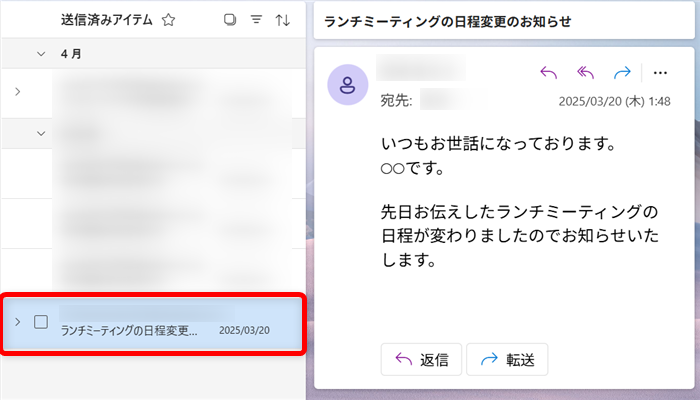Expand the ランチミーティング conversation thread chevron

pos(17,322)
